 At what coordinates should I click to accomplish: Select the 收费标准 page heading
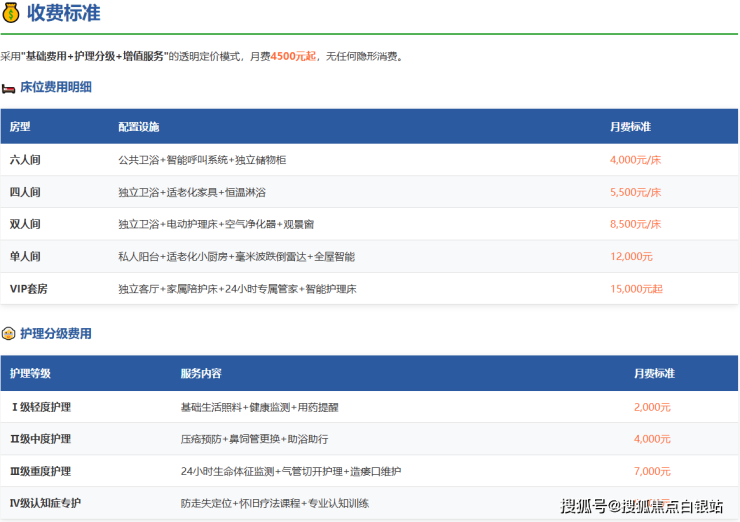63,14
